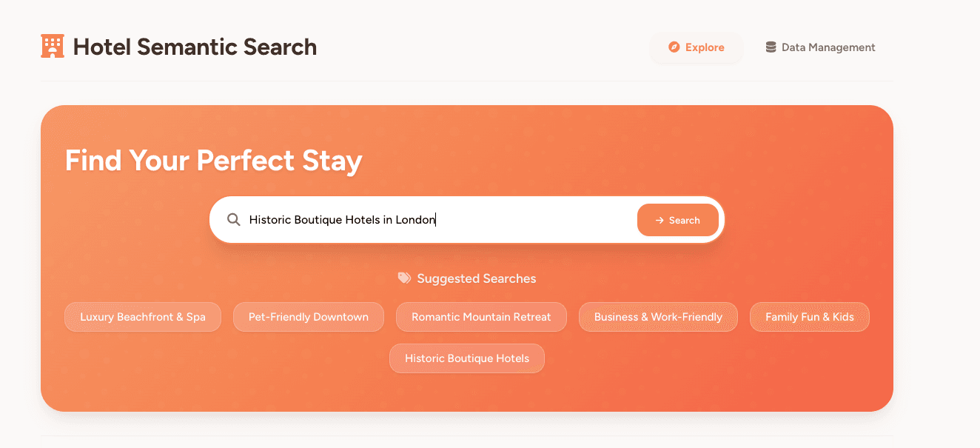The image size is (980, 448).
Task: Click the "Hotel Semantic Search" title
Action: pyautogui.click(x=195, y=46)
